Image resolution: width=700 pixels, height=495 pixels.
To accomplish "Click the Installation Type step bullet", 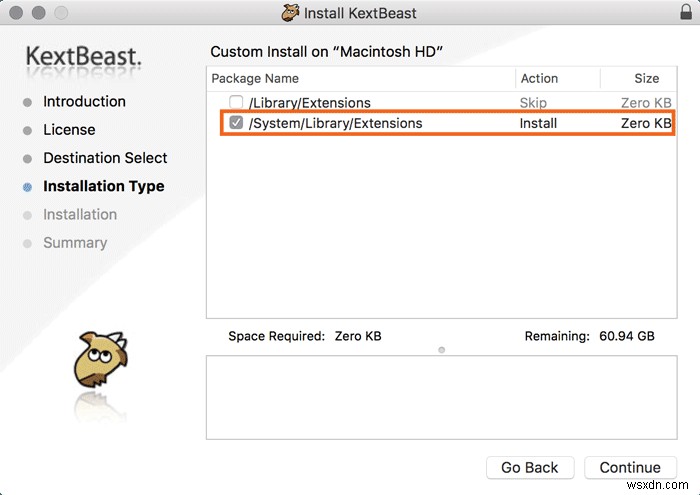I will [28, 186].
